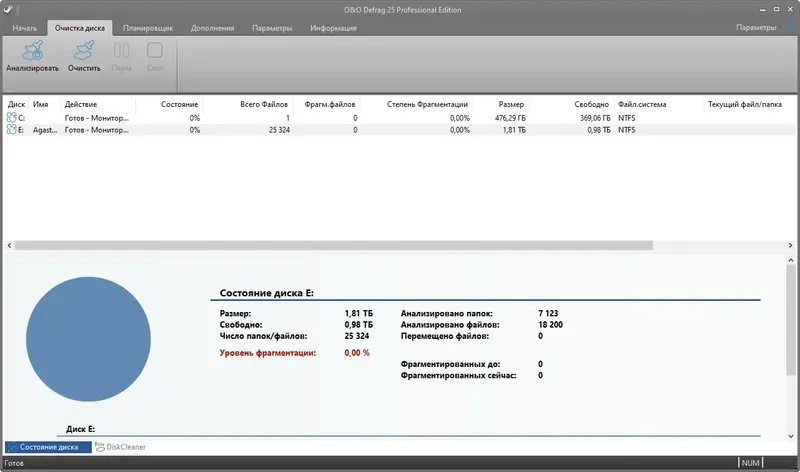The height and width of the screenshot is (472, 800).
Task: Select the Agast... name cell
Action: [x=45, y=130]
